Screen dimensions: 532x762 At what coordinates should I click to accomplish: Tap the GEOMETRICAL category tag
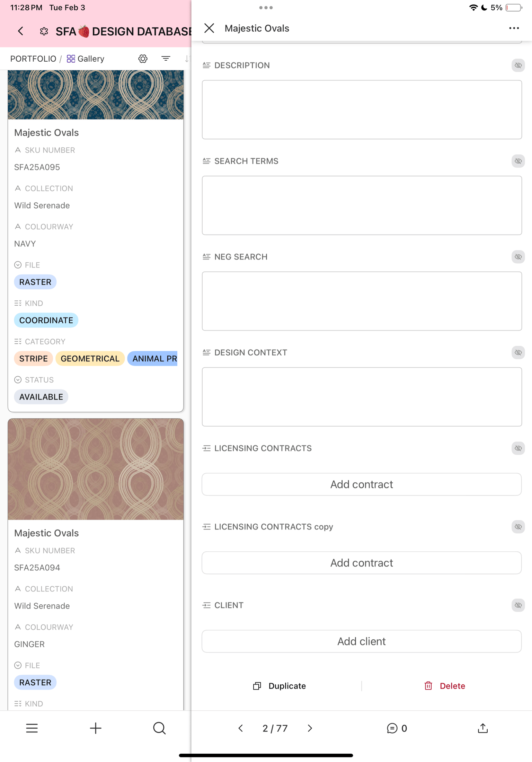coord(90,358)
